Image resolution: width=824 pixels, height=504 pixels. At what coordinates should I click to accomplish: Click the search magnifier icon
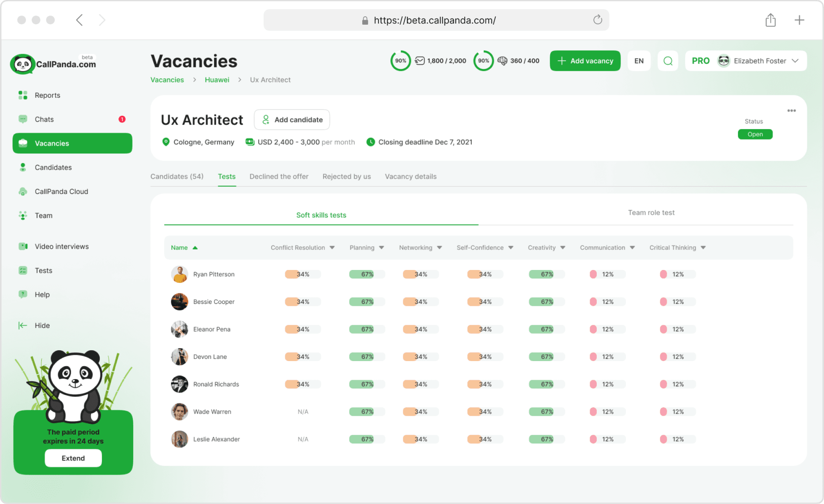tap(668, 61)
